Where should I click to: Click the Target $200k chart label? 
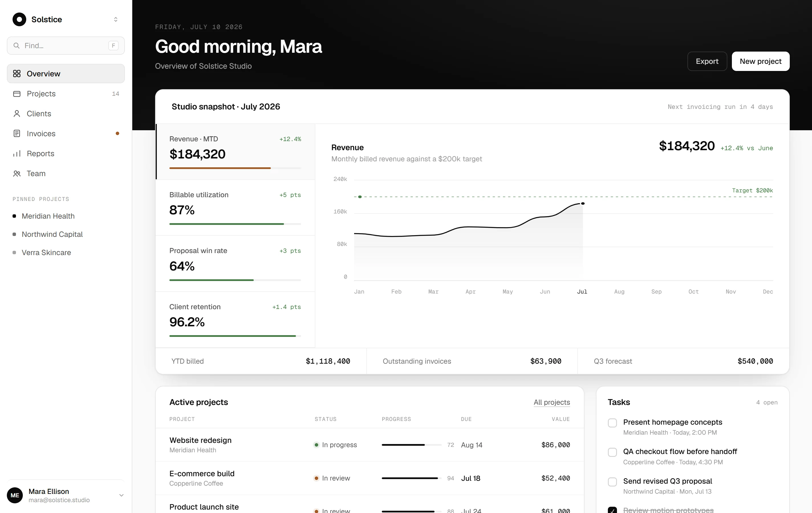[x=752, y=190]
